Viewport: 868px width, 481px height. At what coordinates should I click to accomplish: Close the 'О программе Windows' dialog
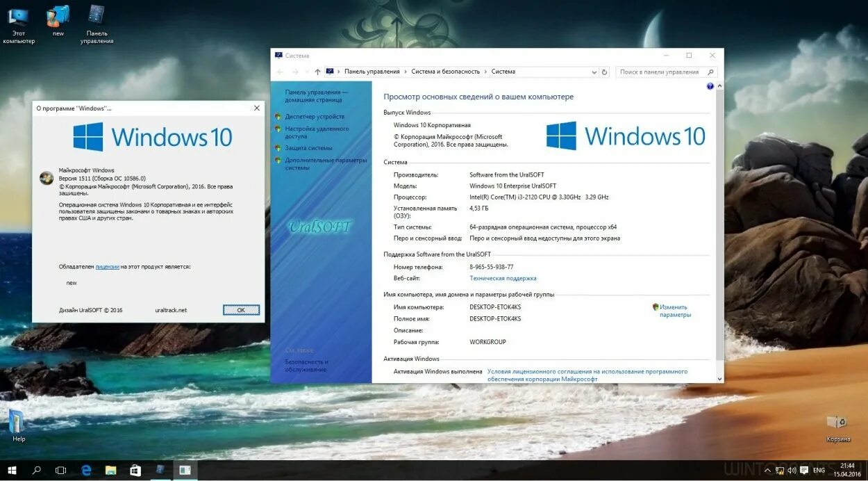(257, 108)
